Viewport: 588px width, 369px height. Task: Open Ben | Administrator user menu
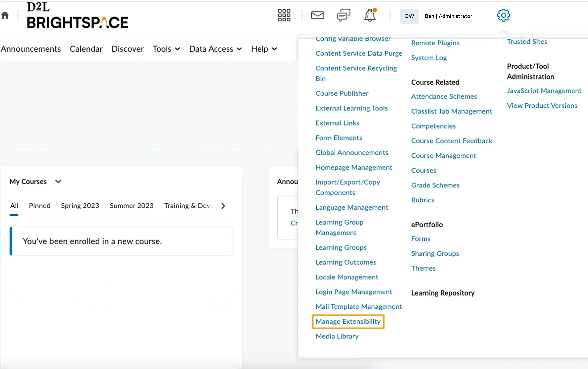tap(448, 16)
